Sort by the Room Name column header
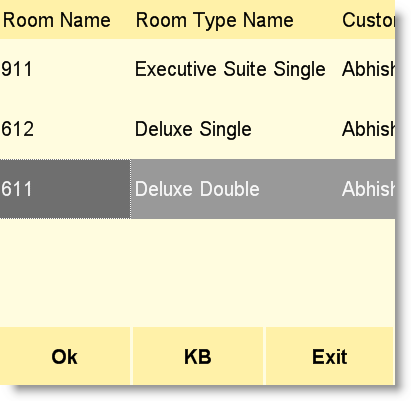Viewport: 411px width, 401px height. [x=65, y=20]
